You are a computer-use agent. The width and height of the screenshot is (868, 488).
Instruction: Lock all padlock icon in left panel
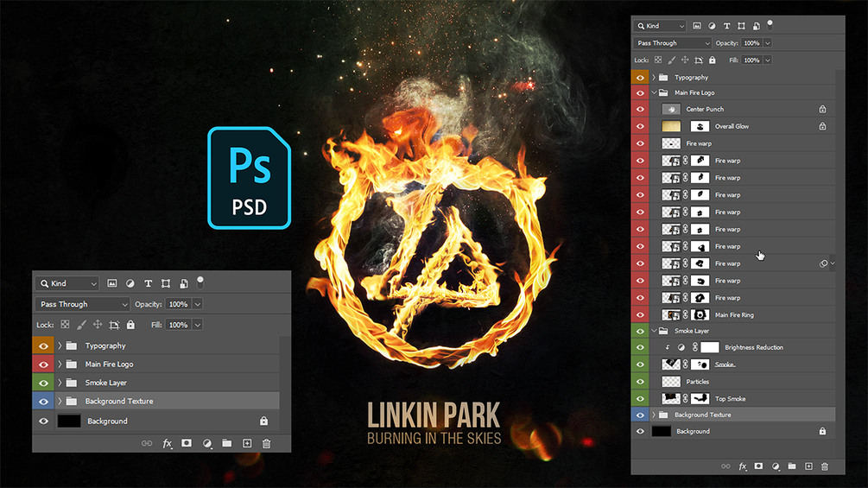click(x=130, y=325)
